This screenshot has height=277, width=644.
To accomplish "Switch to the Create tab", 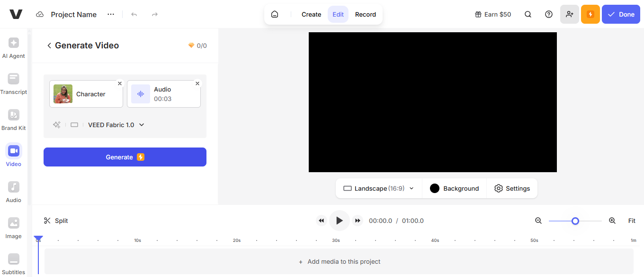I will click(311, 14).
